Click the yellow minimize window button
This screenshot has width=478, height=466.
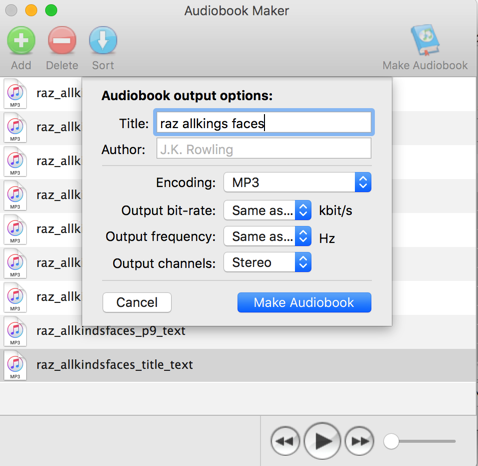tap(31, 10)
